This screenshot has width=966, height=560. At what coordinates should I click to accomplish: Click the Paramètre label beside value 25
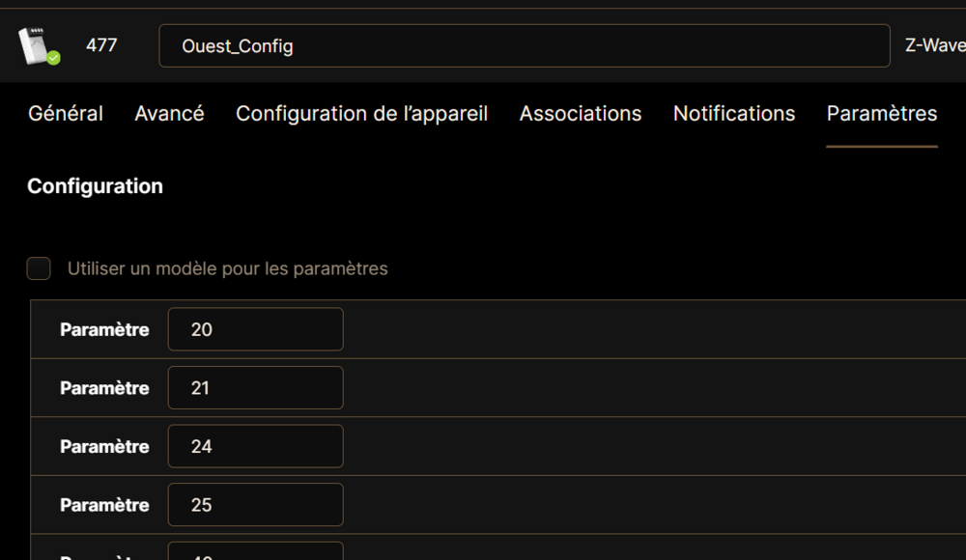pos(104,505)
